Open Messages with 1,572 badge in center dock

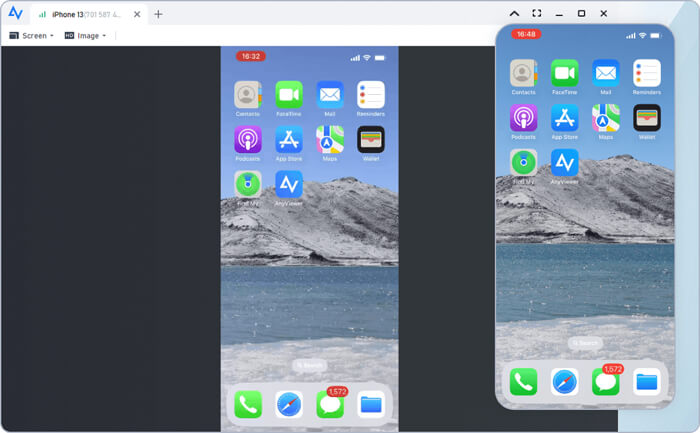pyautogui.click(x=330, y=404)
